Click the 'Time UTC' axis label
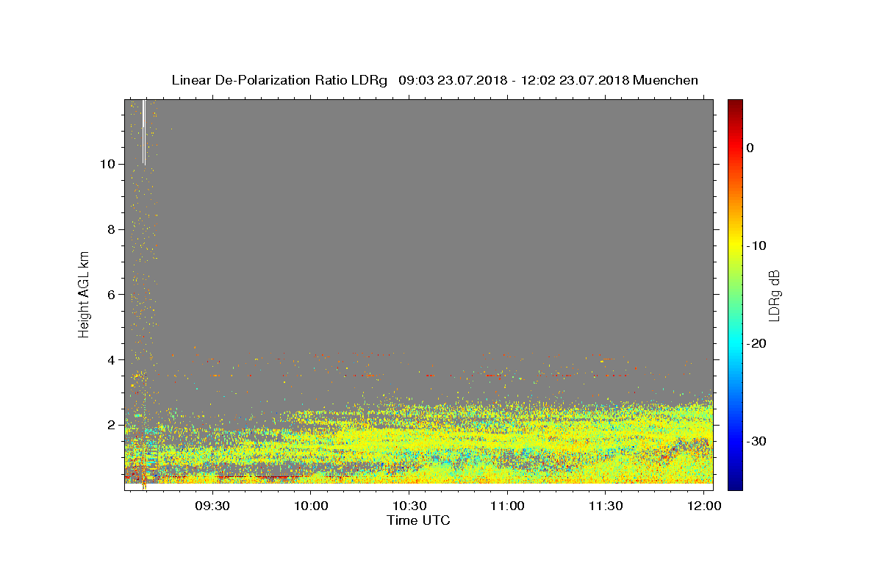The image size is (882, 588). (418, 520)
